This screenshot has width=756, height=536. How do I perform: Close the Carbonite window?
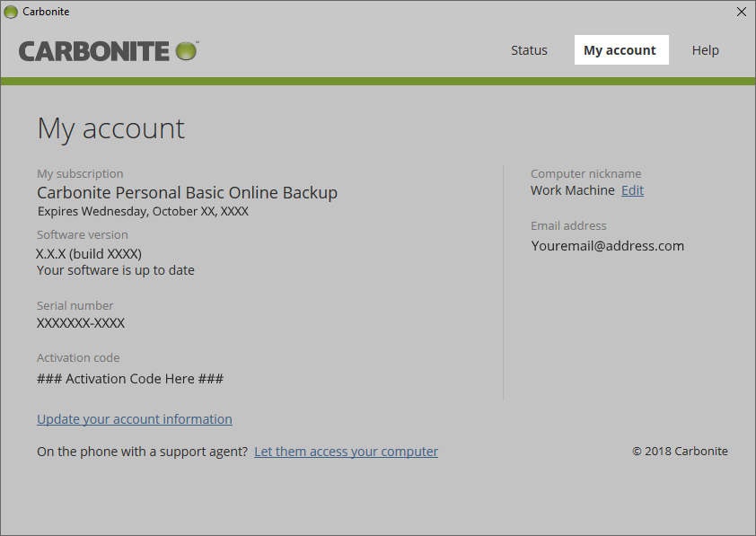point(741,12)
